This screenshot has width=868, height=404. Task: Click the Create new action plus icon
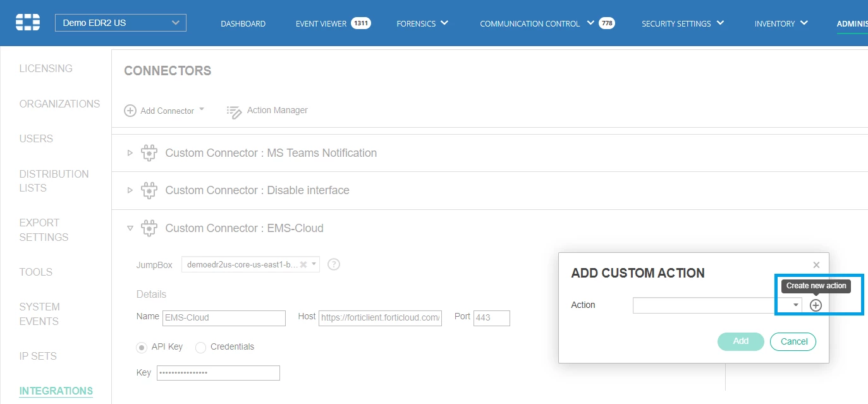pyautogui.click(x=816, y=305)
